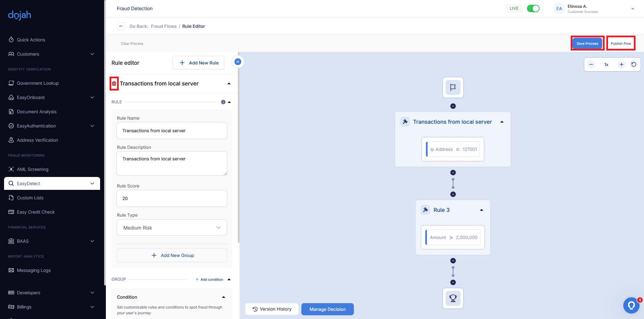Click the Rule Name input field
644x319 pixels.
click(x=172, y=131)
